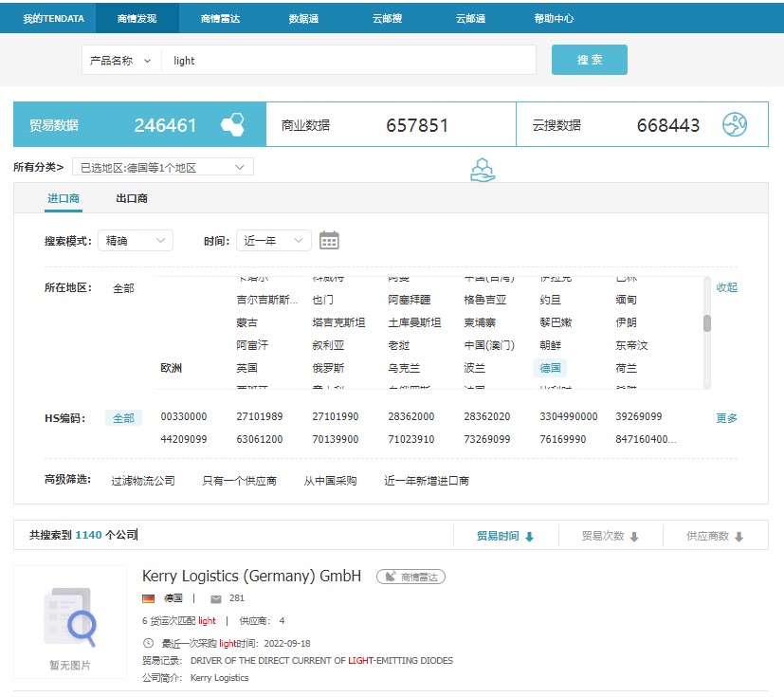784x697 pixels.
Task: Select the 乌克兰 region
Action: click(404, 369)
